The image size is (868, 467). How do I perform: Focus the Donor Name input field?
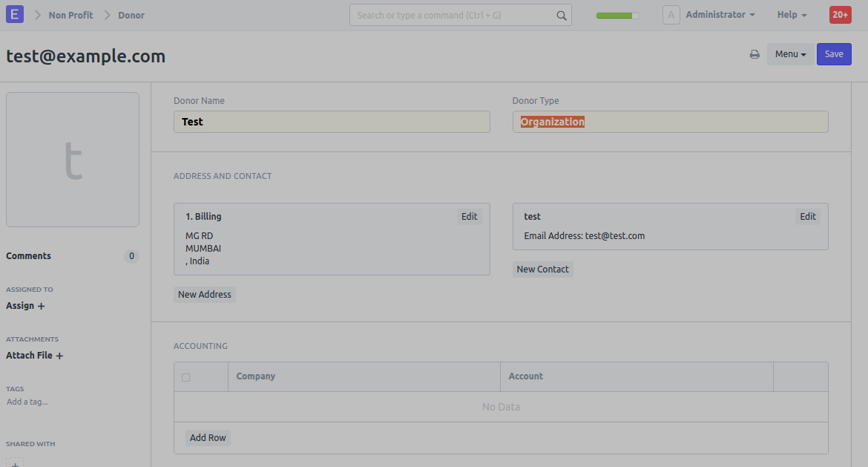(x=332, y=122)
